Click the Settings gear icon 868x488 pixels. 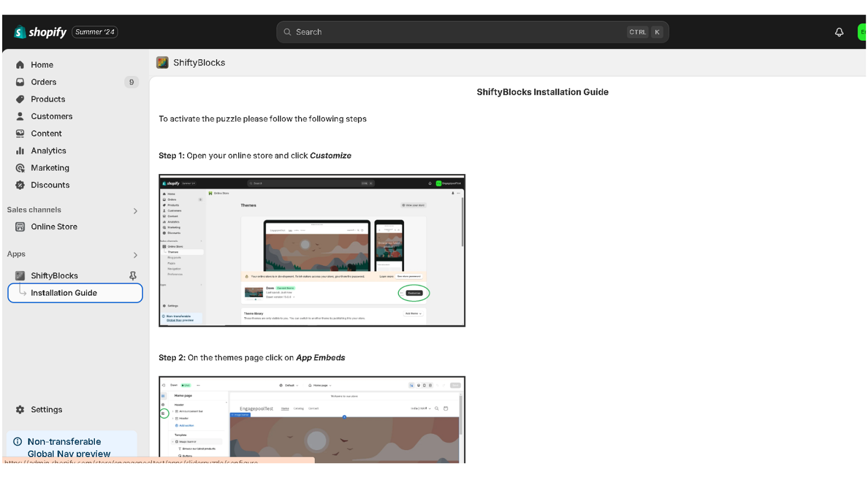20,409
